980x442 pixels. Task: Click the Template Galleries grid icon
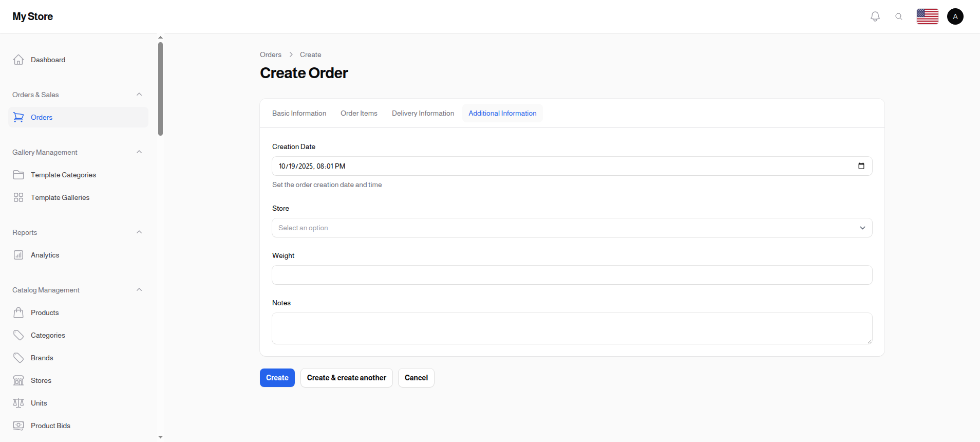click(x=18, y=197)
